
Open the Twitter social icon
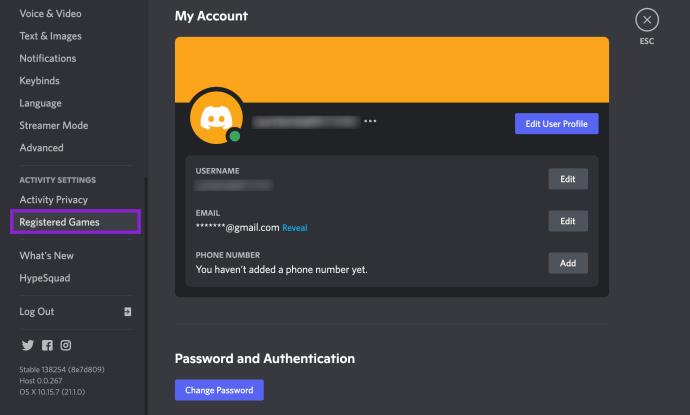(28, 345)
